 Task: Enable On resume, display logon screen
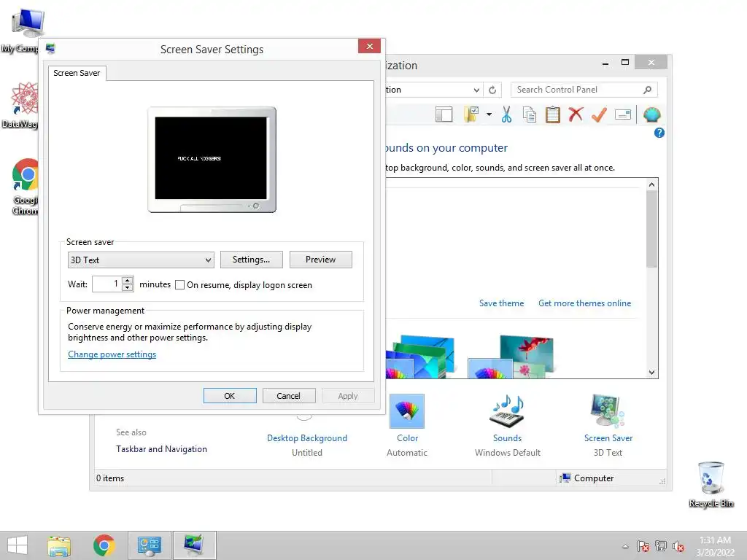pyautogui.click(x=179, y=285)
